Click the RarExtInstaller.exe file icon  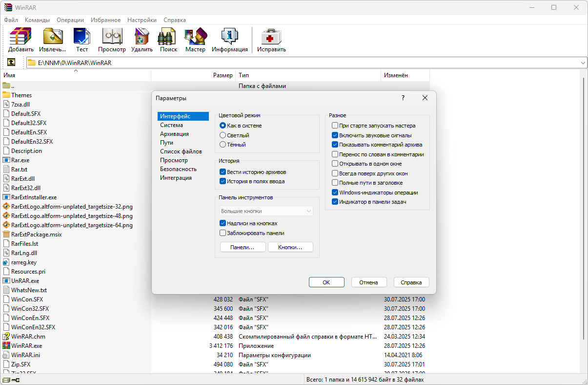click(6, 197)
